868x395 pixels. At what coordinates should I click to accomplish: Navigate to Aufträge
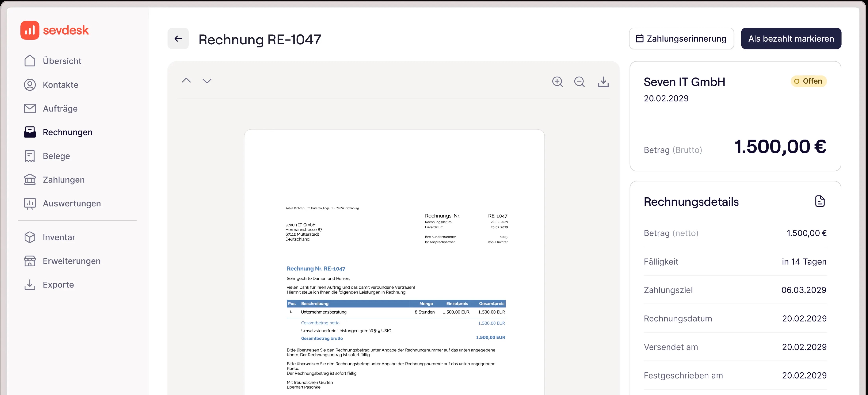[x=60, y=109]
